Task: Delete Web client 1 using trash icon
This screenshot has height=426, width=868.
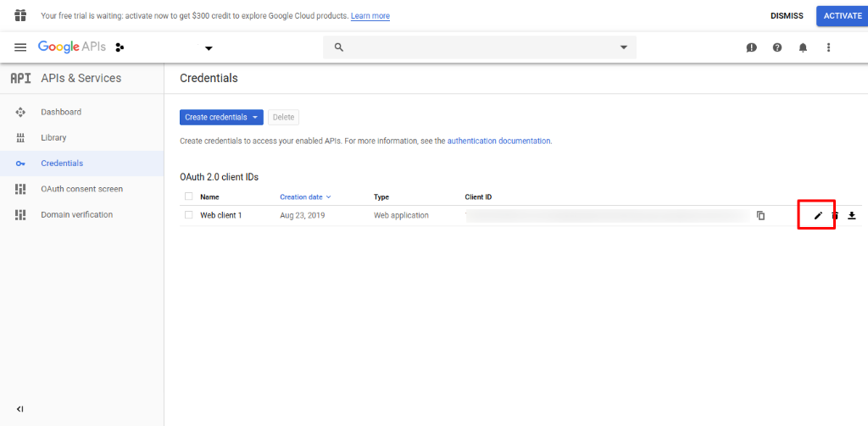Action: pyautogui.click(x=835, y=216)
